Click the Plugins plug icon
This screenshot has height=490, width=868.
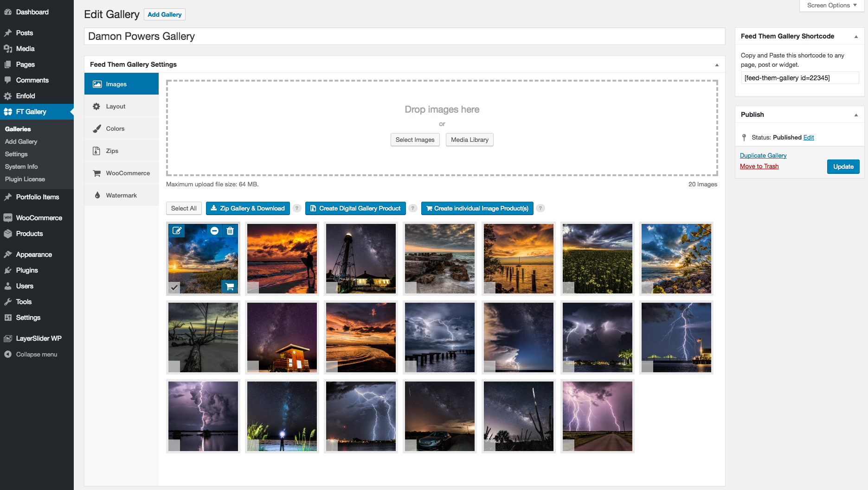8,270
